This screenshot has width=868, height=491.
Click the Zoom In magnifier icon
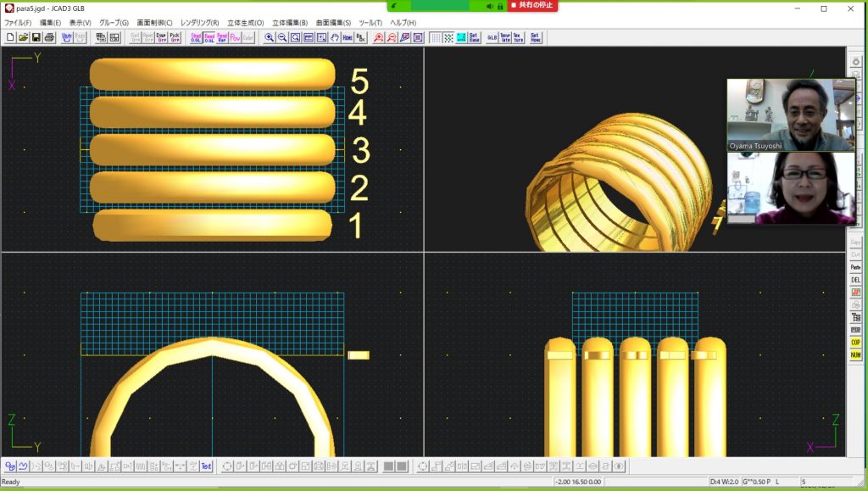coord(270,37)
